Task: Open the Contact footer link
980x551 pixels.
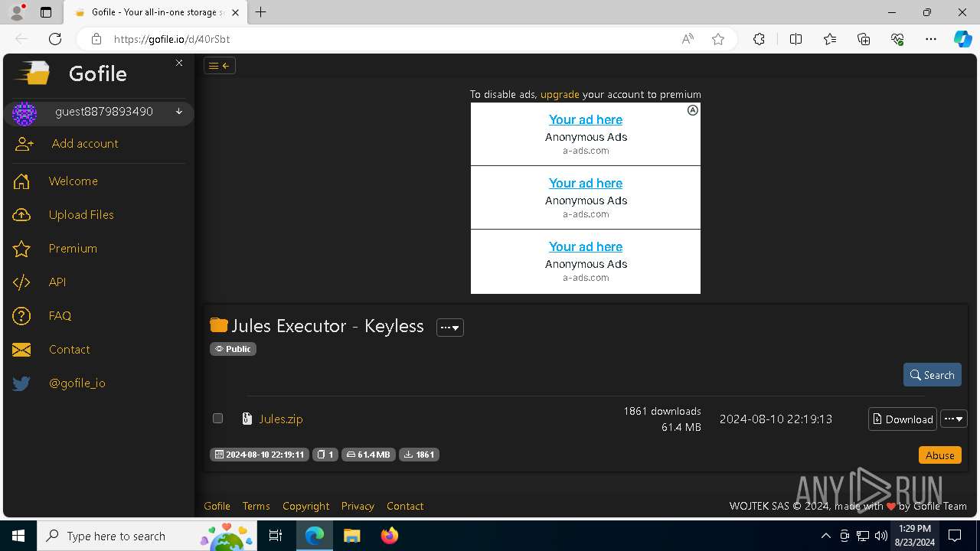Action: point(405,507)
